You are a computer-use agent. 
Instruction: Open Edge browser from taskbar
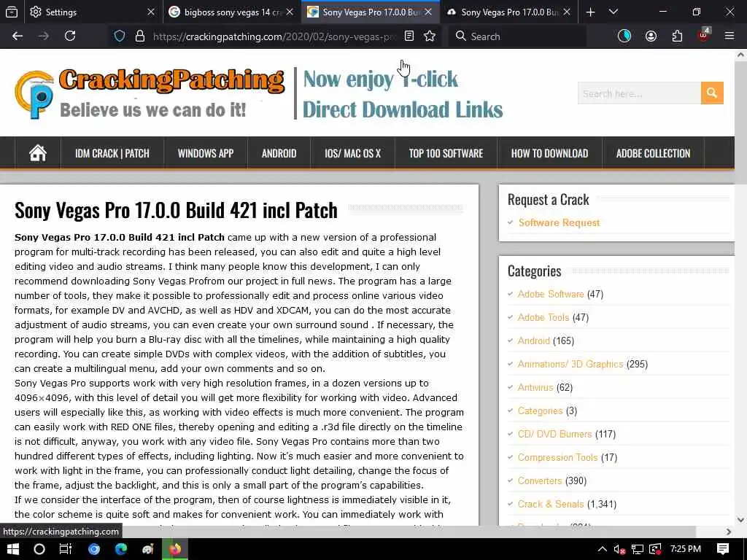121,549
